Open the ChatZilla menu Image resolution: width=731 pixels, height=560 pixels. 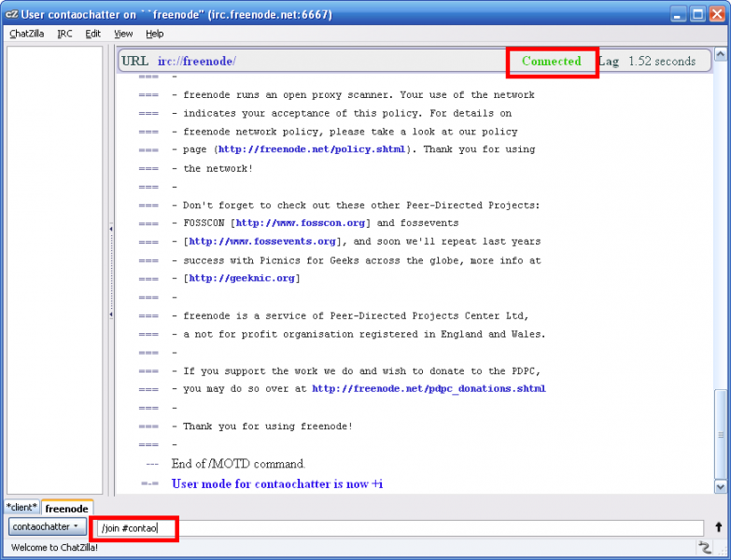28,34
